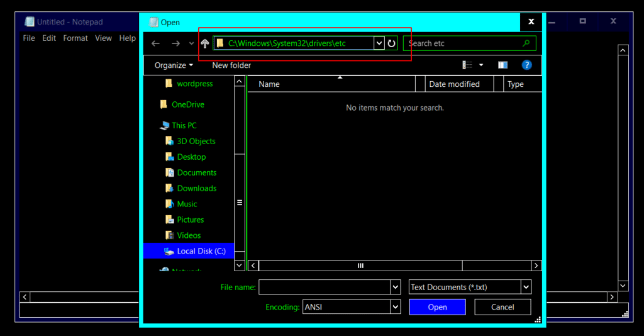Refresh the etc folder listing

[391, 43]
